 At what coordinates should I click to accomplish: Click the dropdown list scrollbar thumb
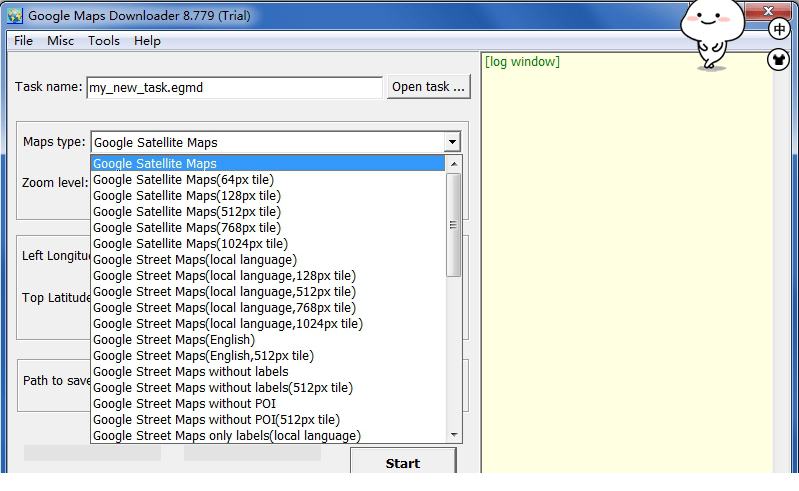(454, 225)
